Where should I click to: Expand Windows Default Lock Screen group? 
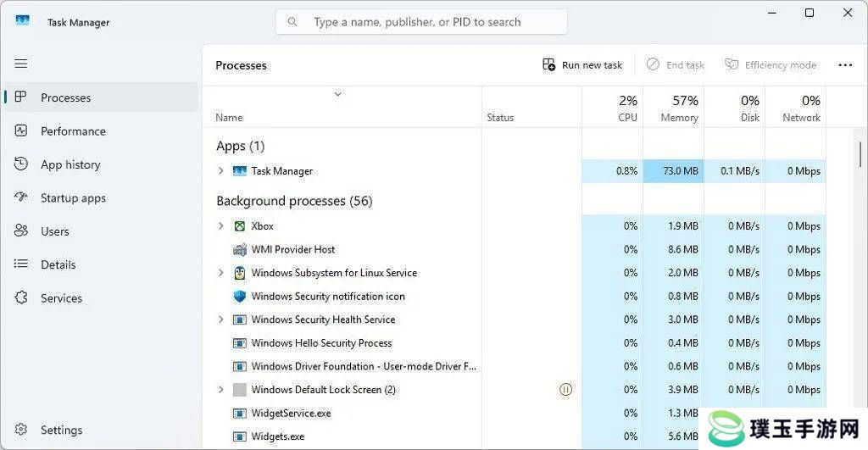pos(221,390)
